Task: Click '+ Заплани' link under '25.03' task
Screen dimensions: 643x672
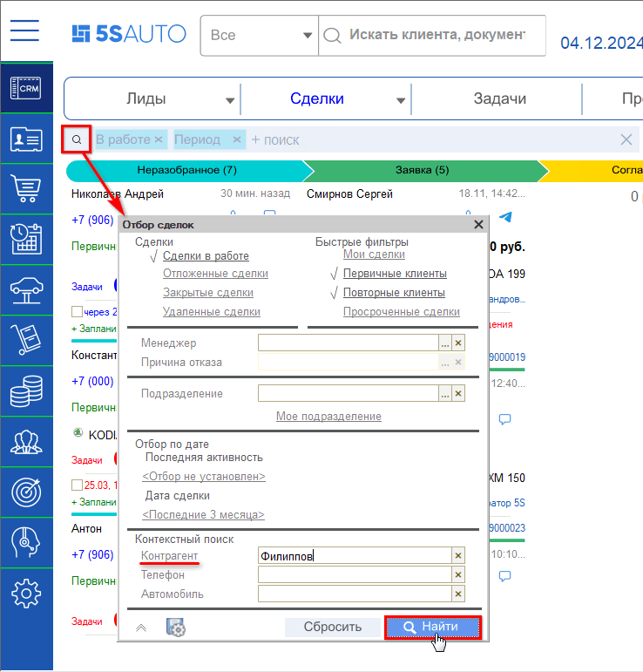Action: coord(94,502)
